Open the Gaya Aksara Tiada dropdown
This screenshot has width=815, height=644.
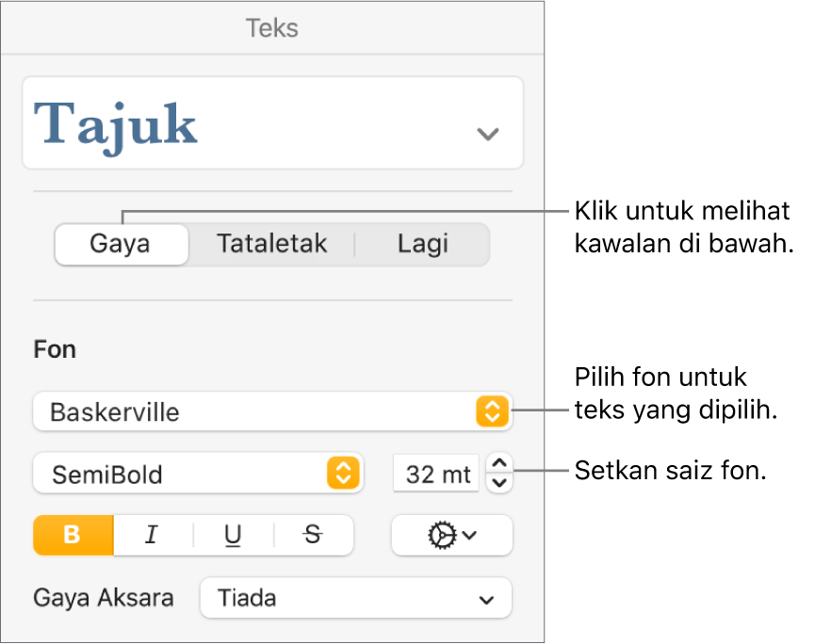[355, 598]
